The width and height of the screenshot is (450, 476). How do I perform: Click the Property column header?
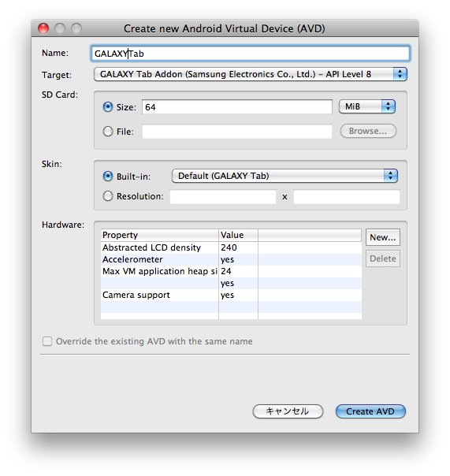click(159, 235)
